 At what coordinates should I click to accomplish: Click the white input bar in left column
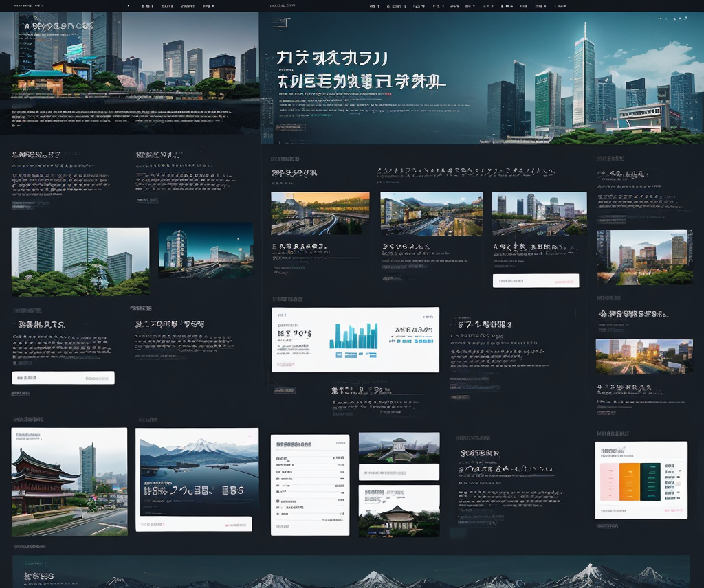coord(63,378)
